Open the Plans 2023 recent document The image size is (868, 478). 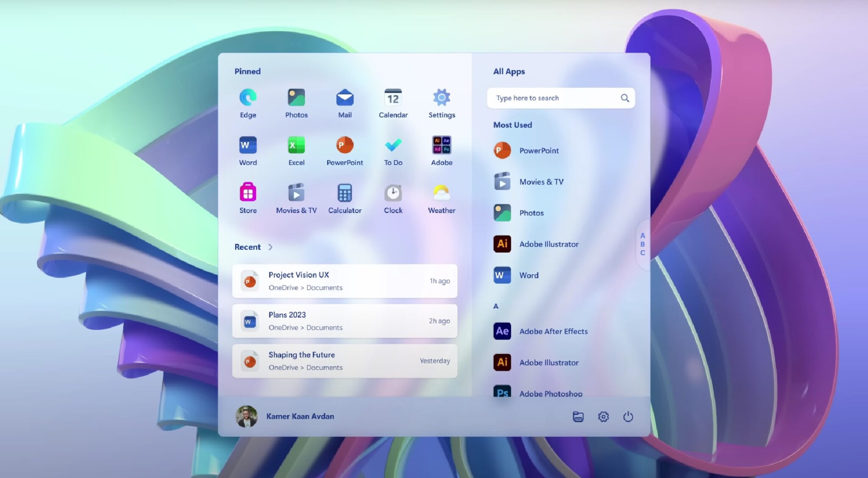point(345,321)
